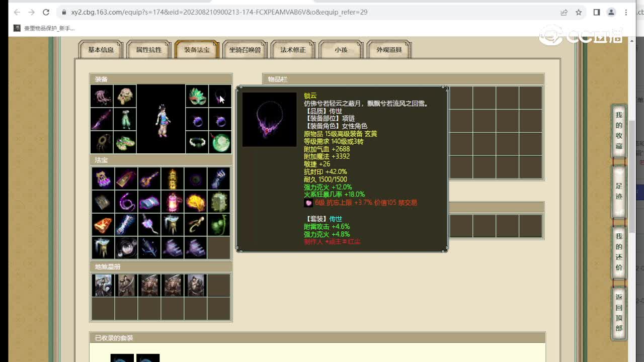Switch to the 坐骑召唤兽 tab
Viewport: 644px width, 362px height.
click(245, 50)
